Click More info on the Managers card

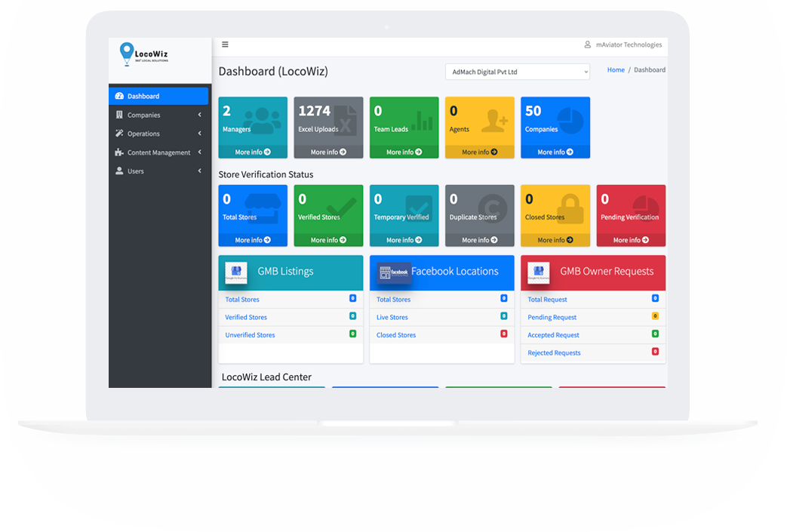pyautogui.click(x=253, y=152)
